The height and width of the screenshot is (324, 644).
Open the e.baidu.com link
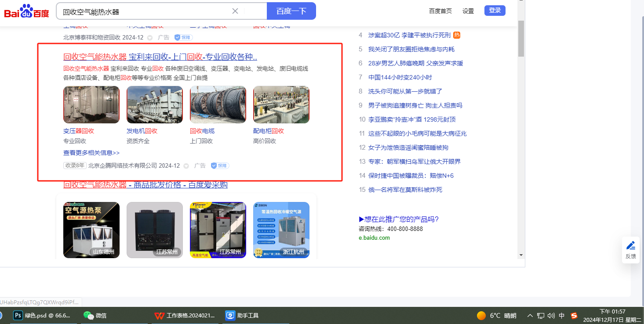tap(374, 238)
